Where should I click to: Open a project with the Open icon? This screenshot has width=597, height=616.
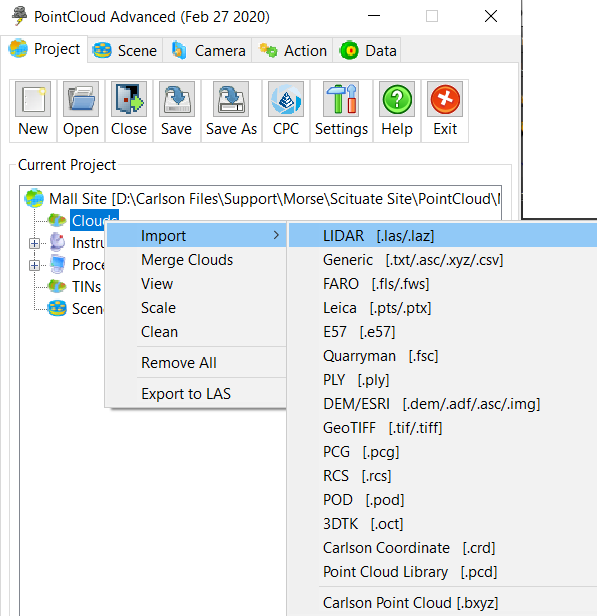coord(81,99)
